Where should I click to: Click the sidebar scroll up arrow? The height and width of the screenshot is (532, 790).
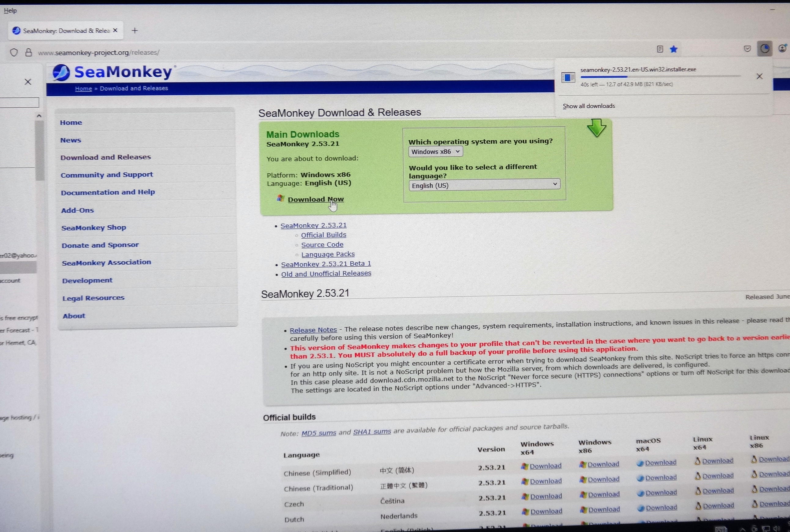[39, 116]
